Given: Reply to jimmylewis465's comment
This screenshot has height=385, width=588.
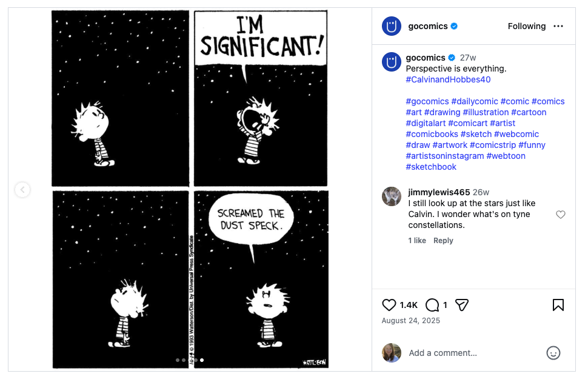Looking at the screenshot, I should click(x=443, y=240).
